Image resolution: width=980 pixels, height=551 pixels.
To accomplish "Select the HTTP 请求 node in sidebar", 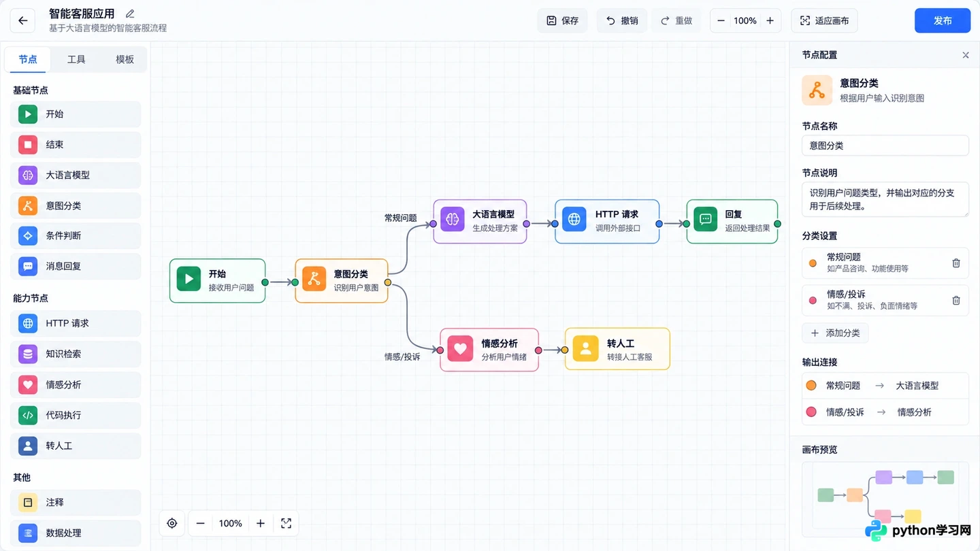I will [76, 323].
